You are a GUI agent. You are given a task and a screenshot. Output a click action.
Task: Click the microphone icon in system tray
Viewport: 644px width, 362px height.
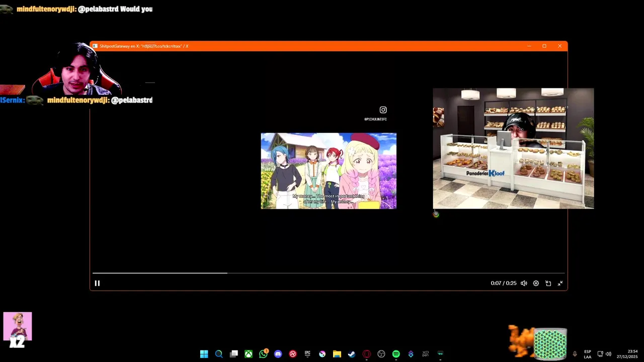[x=575, y=354]
